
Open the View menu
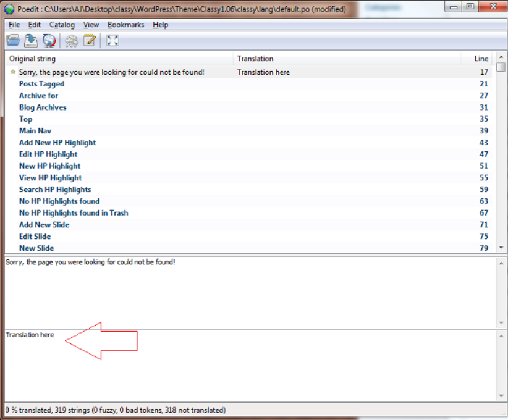91,25
